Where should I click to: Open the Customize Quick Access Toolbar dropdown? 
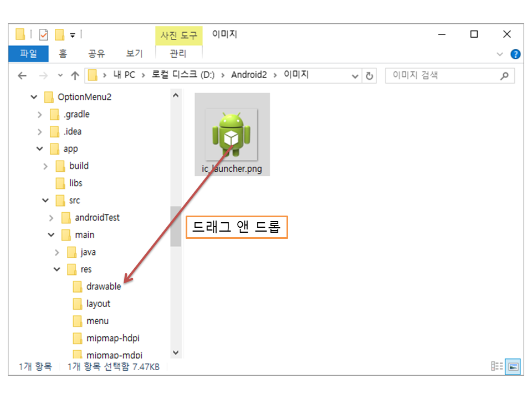[73, 35]
